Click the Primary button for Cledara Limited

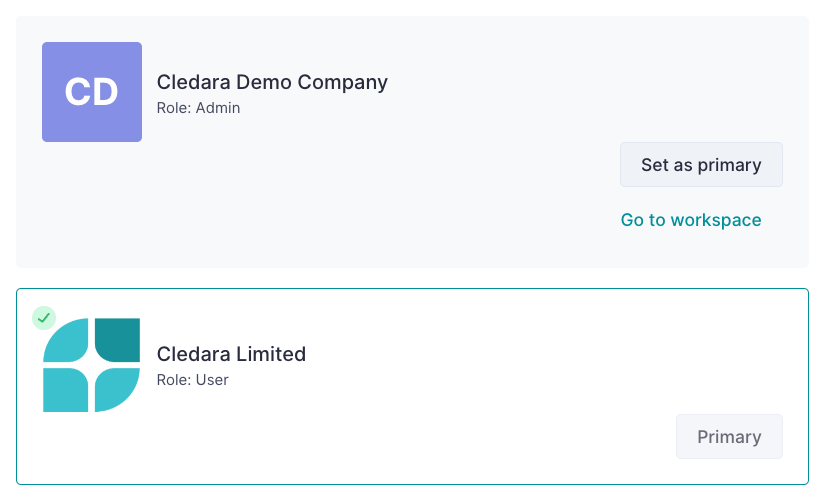[x=729, y=437]
